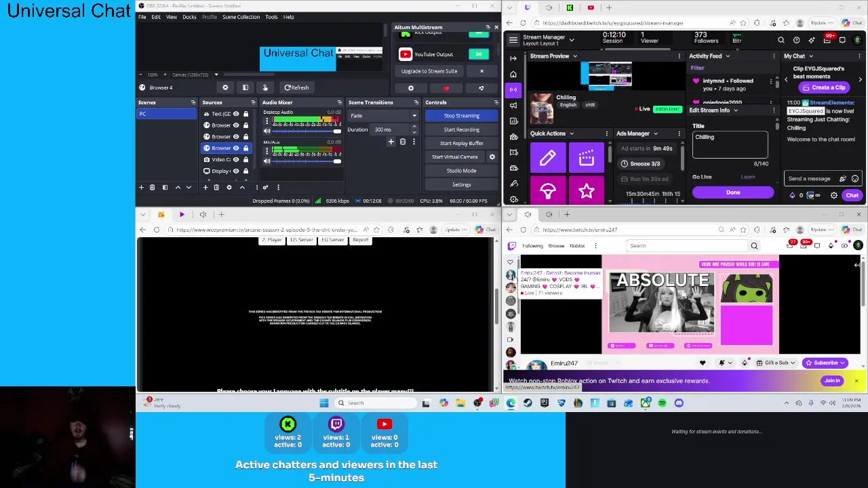Click the parachute raid Quick Action tile
Screen dimensions: 868x488
(547, 190)
